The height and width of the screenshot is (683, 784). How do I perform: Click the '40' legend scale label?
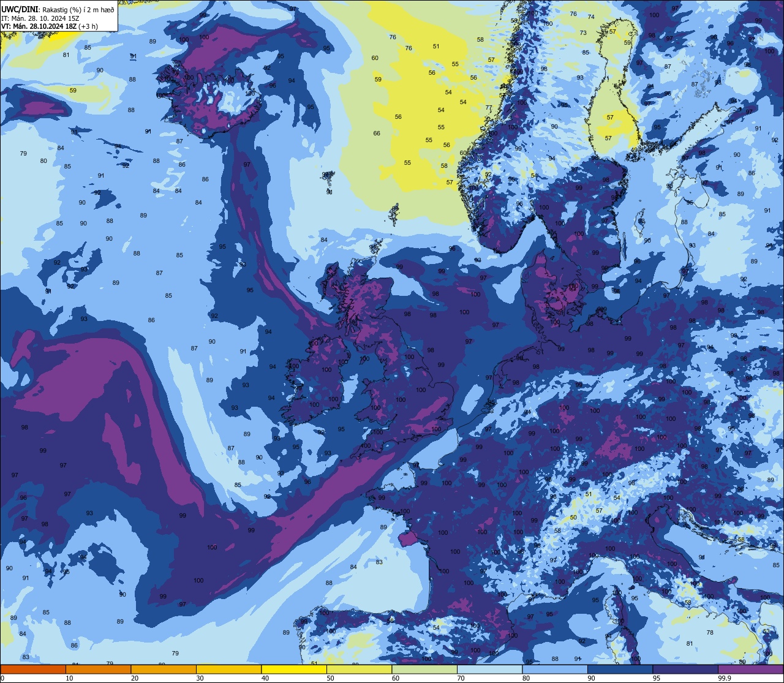(265, 678)
